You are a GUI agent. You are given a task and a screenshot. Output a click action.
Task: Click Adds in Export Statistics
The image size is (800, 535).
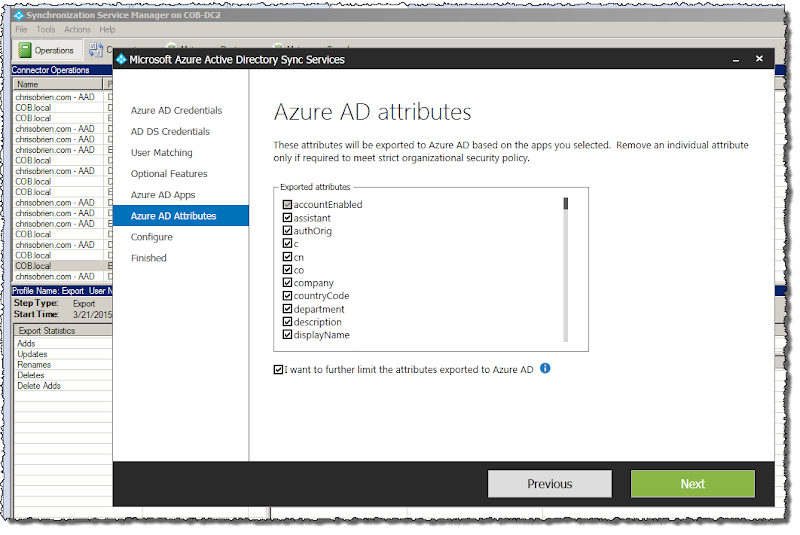(26, 344)
